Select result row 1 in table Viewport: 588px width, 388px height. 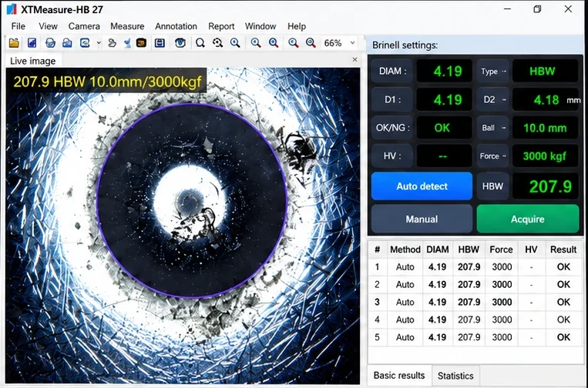click(x=475, y=267)
